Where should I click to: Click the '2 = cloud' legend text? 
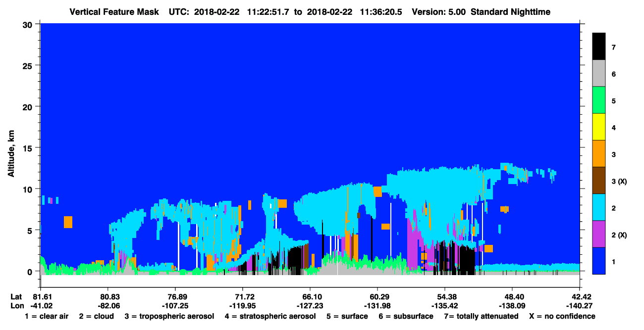point(97,316)
